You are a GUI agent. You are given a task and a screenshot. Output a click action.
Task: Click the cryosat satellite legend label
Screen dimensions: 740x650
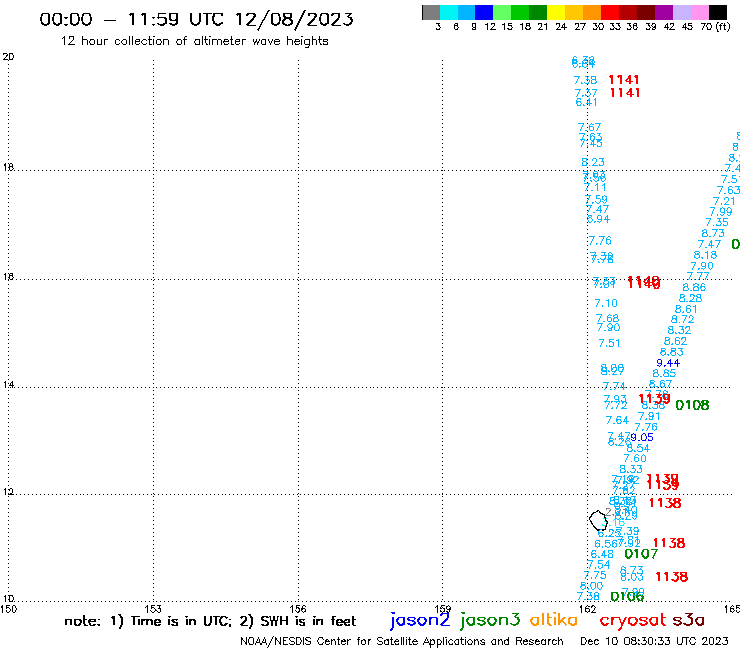coord(632,620)
